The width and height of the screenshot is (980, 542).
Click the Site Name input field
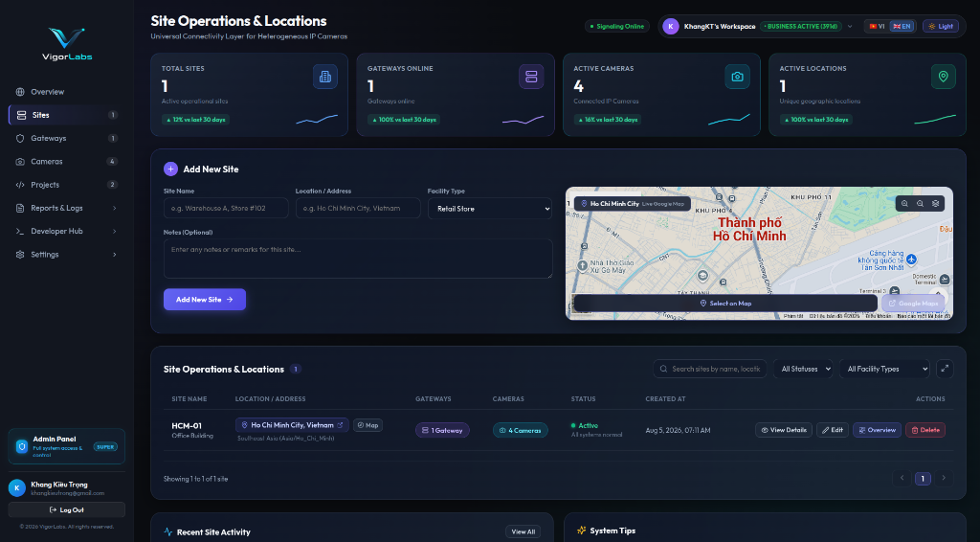tap(226, 208)
